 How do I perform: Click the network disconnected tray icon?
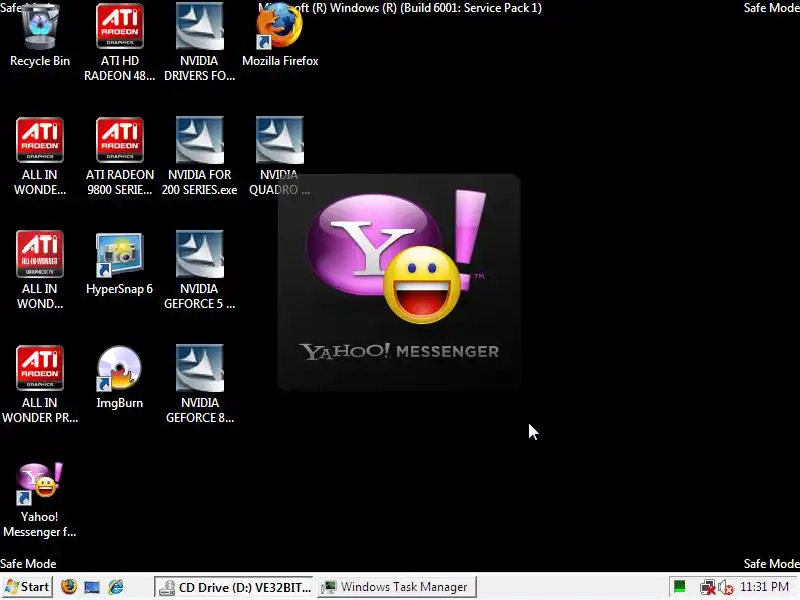point(708,587)
